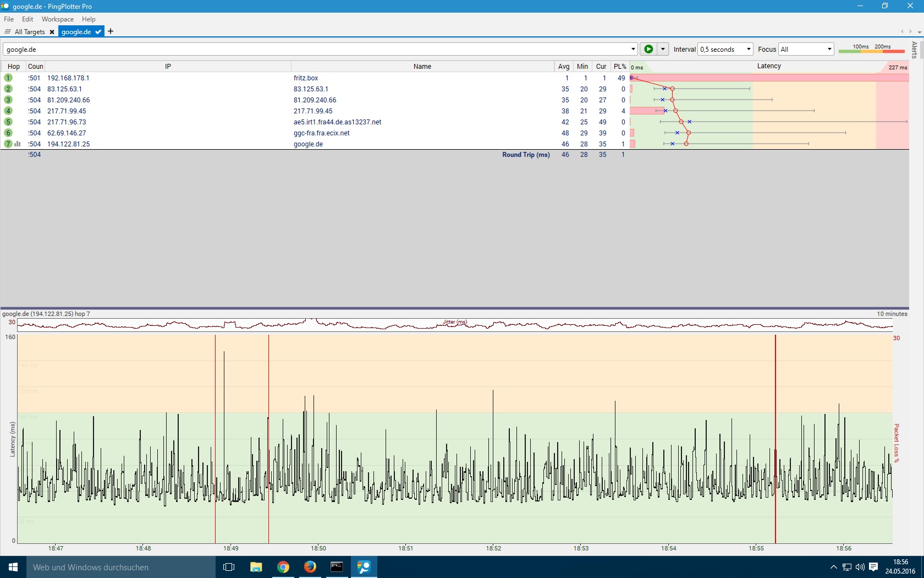Image resolution: width=924 pixels, height=578 pixels.
Task: Open the command prompt taskbar icon
Action: coord(337,567)
